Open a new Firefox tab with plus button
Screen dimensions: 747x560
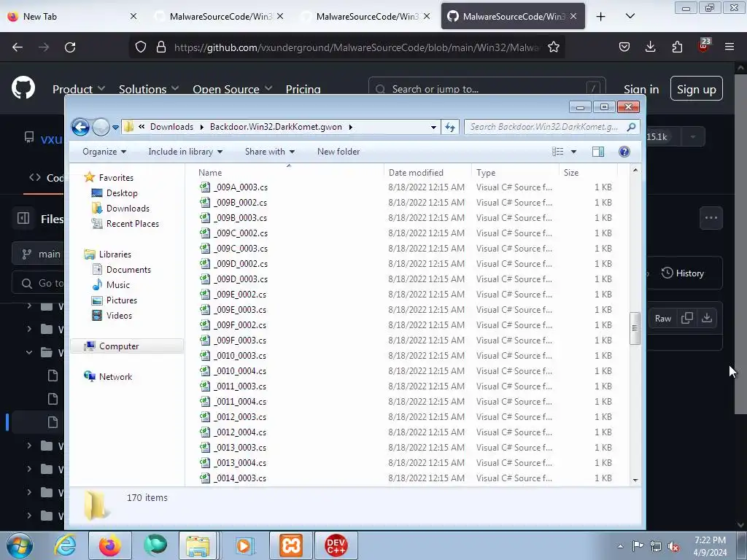coord(601,16)
